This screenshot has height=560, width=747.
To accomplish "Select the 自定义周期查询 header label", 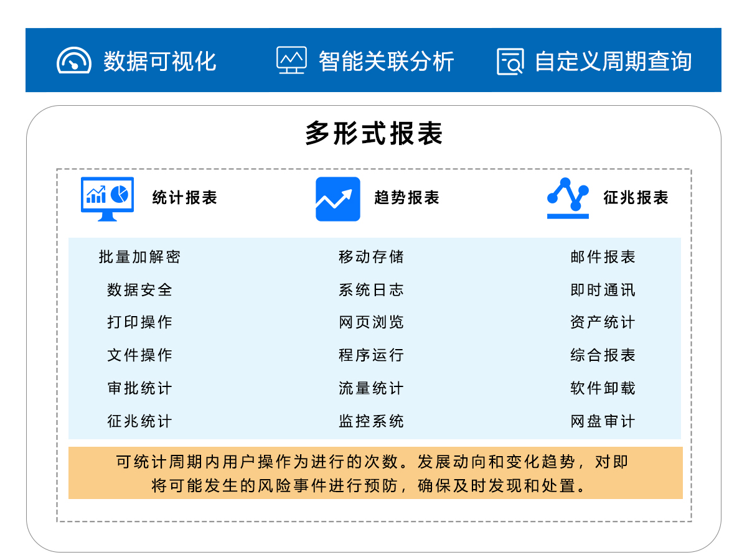I will point(613,61).
